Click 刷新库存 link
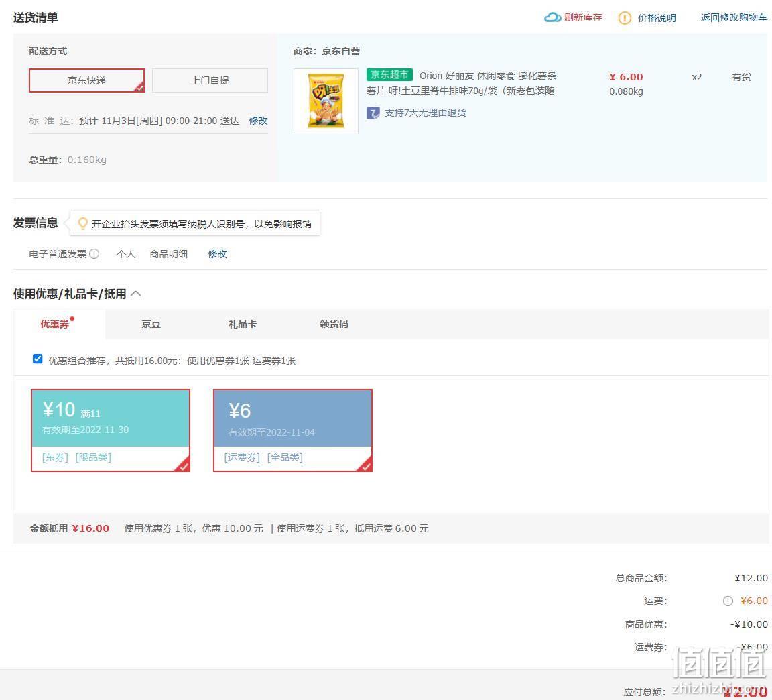The image size is (772, 700). click(583, 17)
